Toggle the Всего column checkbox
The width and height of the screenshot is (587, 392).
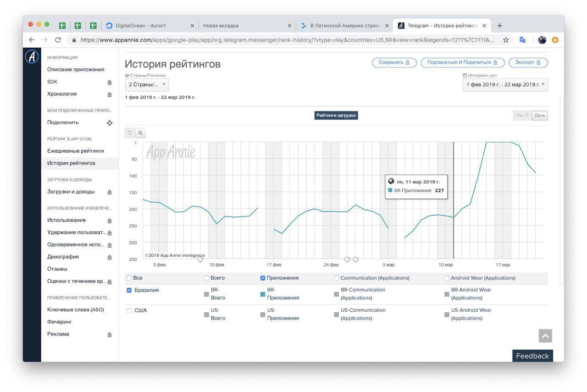click(206, 278)
